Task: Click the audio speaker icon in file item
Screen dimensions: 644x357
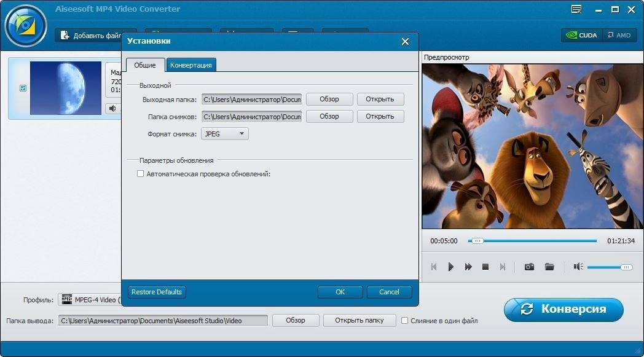Action: [113, 109]
